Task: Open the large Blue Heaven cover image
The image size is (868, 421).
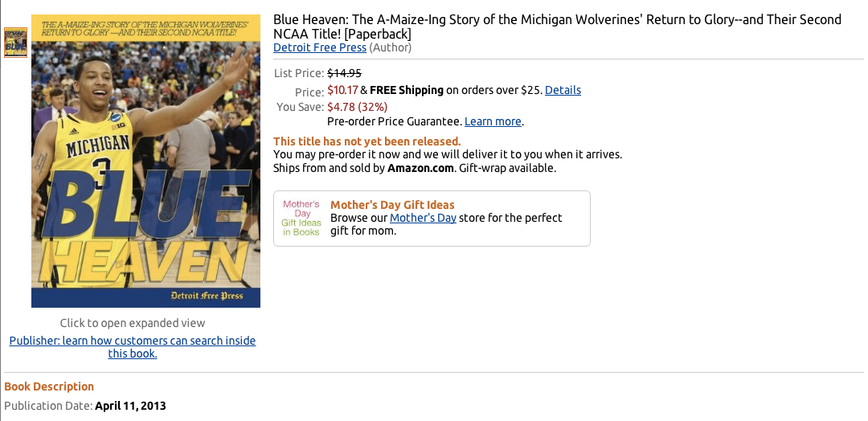Action: tap(145, 161)
